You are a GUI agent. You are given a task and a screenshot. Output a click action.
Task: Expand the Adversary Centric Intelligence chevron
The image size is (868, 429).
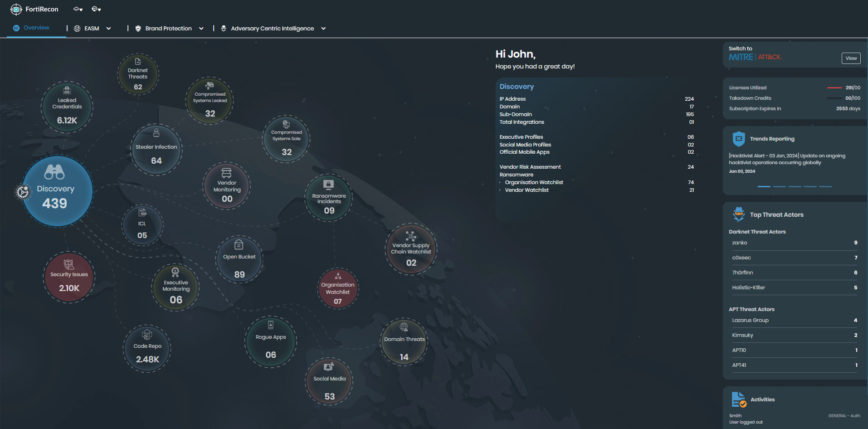(323, 29)
